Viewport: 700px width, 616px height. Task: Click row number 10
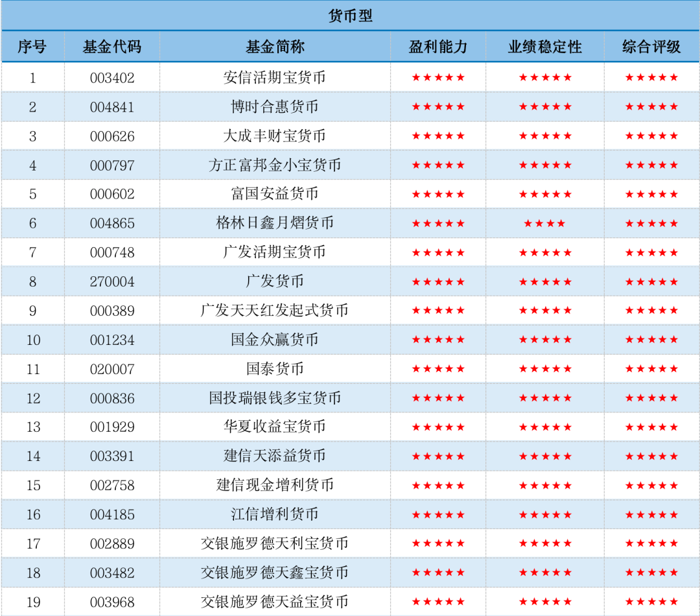click(33, 340)
